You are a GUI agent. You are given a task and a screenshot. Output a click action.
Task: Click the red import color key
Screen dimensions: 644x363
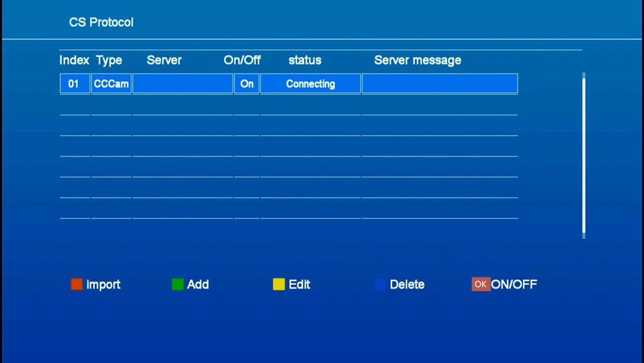(x=77, y=284)
